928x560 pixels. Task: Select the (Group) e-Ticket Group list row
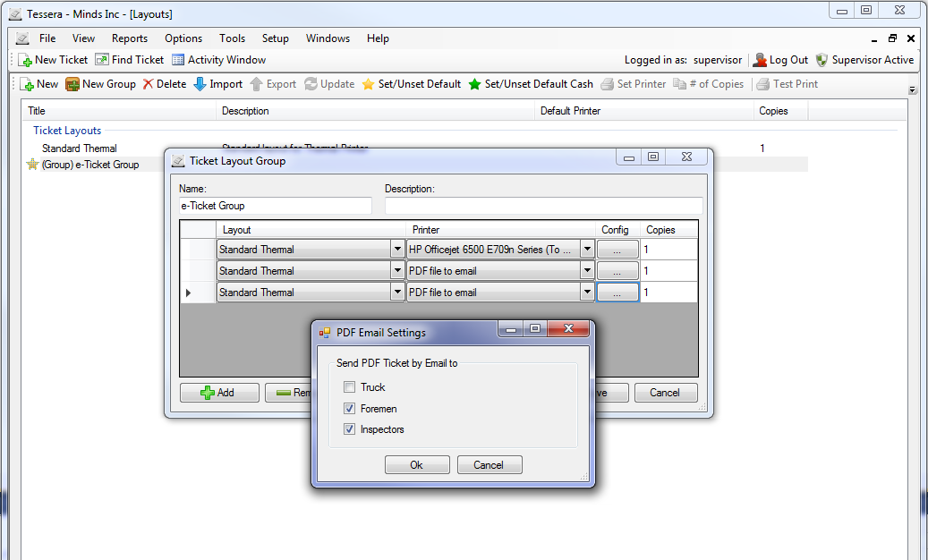click(90, 165)
